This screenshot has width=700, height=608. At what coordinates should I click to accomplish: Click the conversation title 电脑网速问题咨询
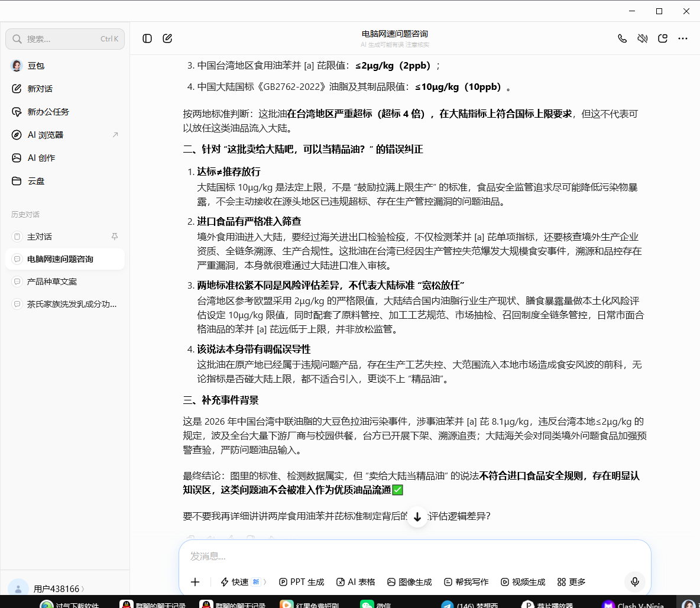click(x=395, y=34)
